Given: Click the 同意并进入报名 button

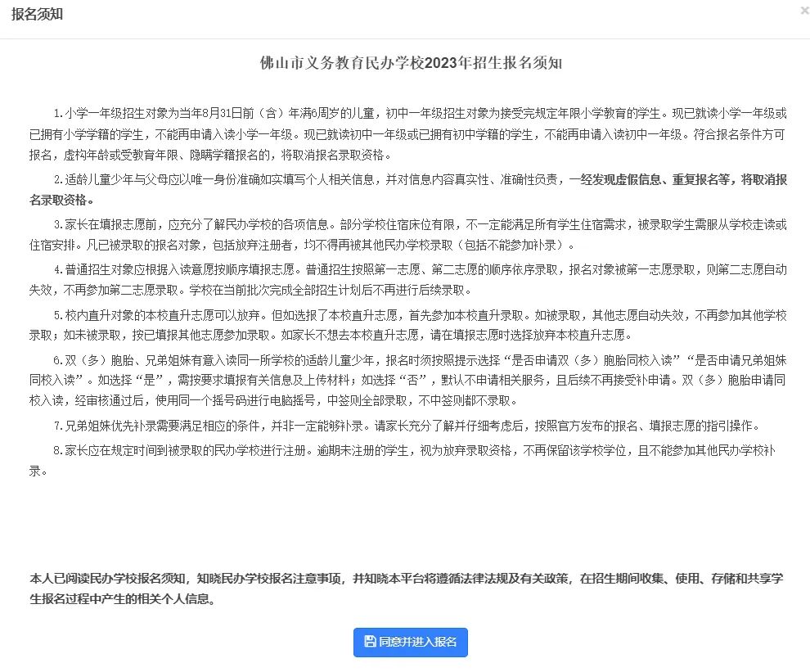Looking at the screenshot, I should coord(410,643).
